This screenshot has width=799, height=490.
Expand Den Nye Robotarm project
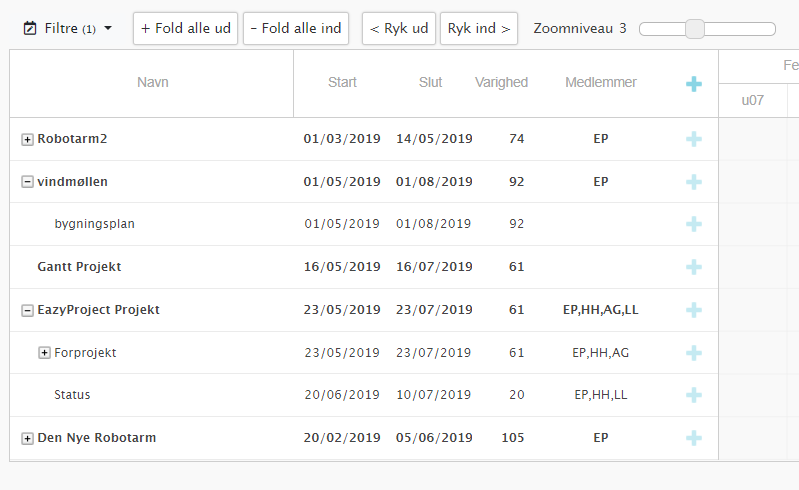point(27,438)
